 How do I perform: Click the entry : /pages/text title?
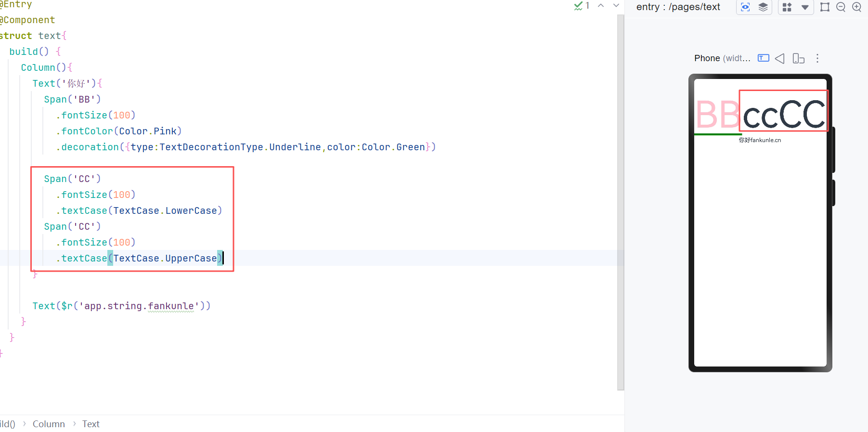[x=678, y=7]
